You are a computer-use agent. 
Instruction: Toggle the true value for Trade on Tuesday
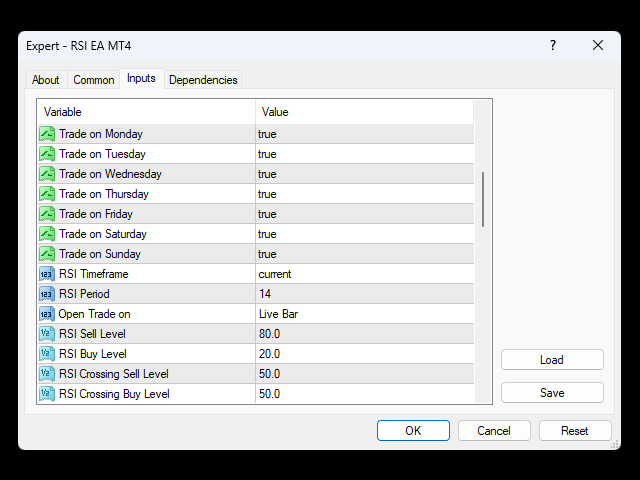(364, 154)
